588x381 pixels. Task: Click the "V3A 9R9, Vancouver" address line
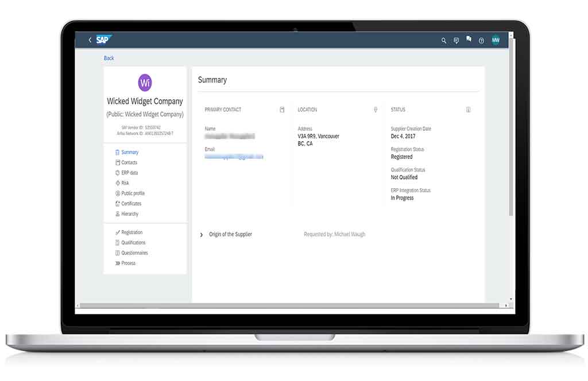pyautogui.click(x=318, y=136)
